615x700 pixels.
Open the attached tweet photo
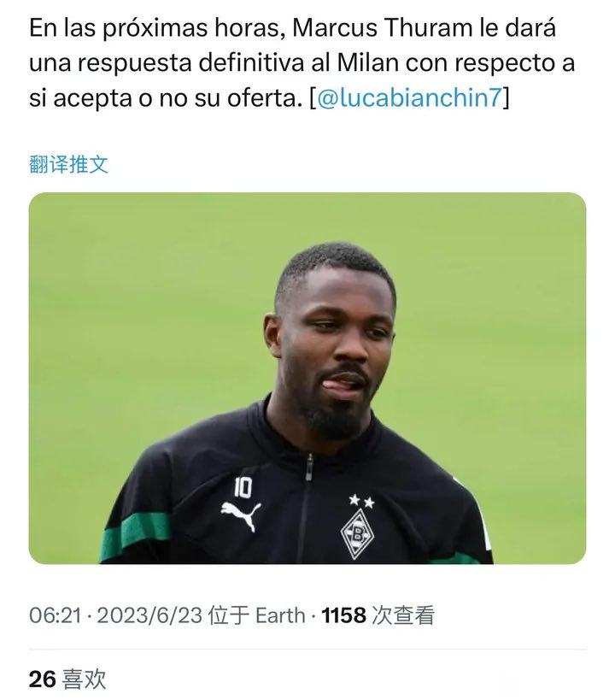click(307, 378)
